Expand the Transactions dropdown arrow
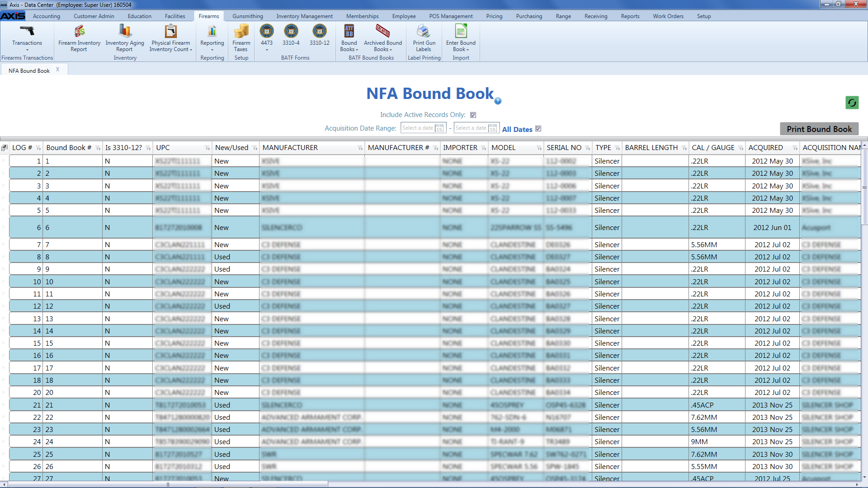Image resolution: width=868 pixels, height=488 pixels. click(27, 50)
